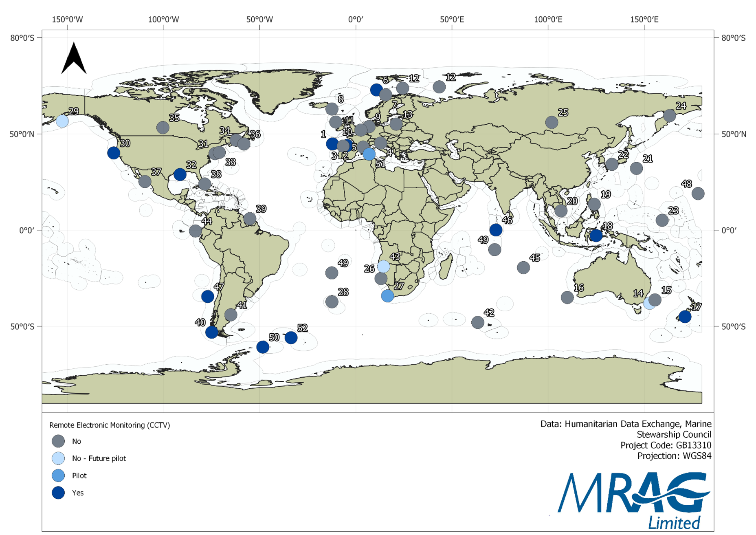756x535 pixels.
Task: Select marker 32 in the Gulf of Mexico
Action: coord(180,174)
